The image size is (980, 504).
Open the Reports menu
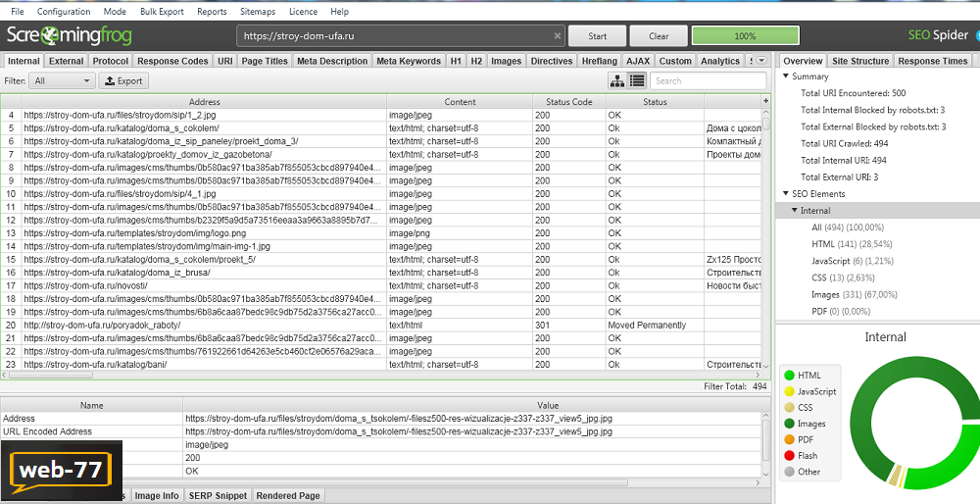212,11
